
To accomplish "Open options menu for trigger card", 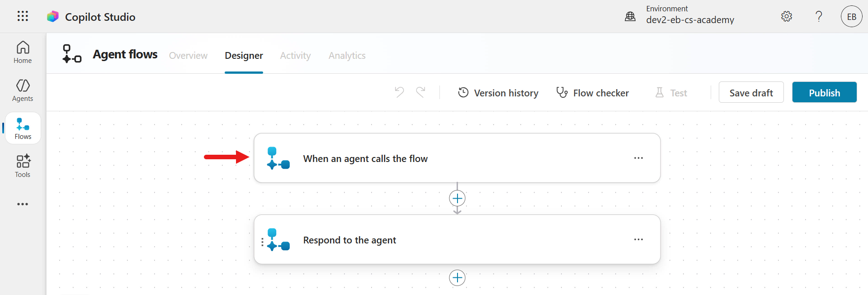I will 638,158.
